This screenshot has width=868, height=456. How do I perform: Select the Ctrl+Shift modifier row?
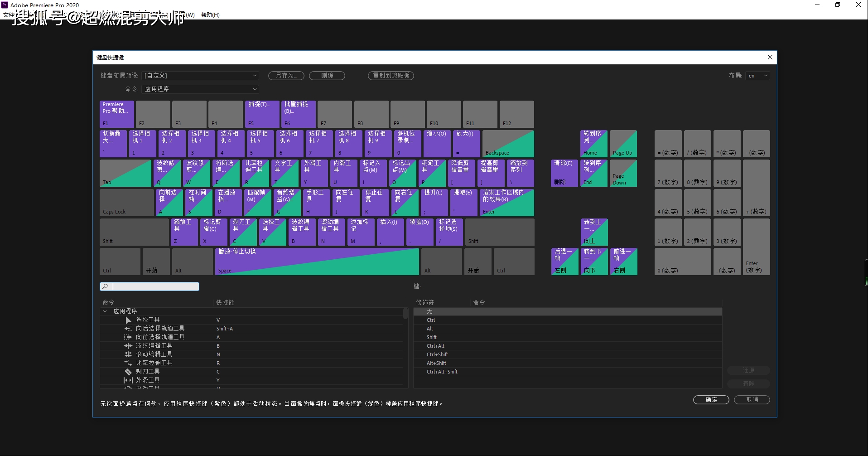(568, 354)
